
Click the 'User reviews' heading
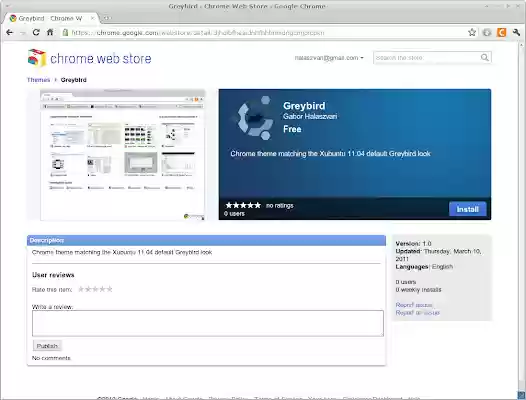53,275
